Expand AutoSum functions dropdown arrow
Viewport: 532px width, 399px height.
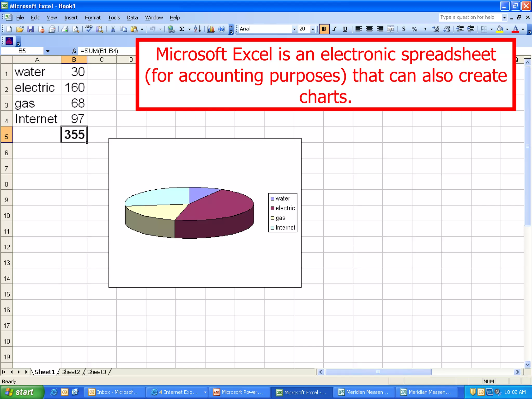coord(189,29)
